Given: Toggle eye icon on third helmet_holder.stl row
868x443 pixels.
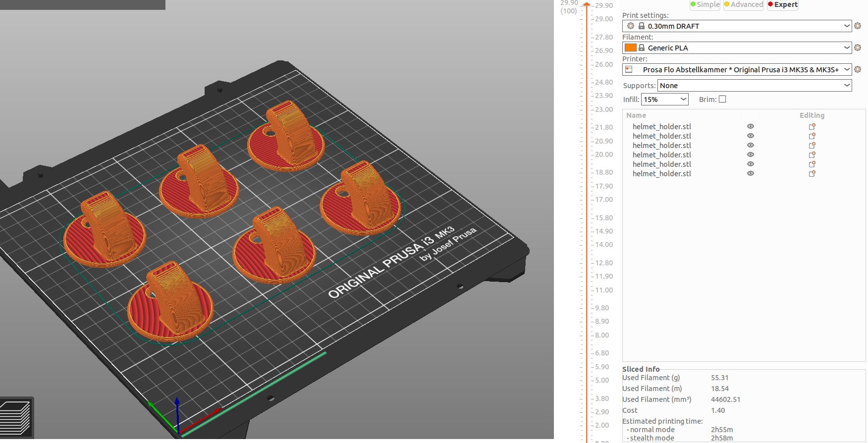Looking at the screenshot, I should click(x=751, y=146).
